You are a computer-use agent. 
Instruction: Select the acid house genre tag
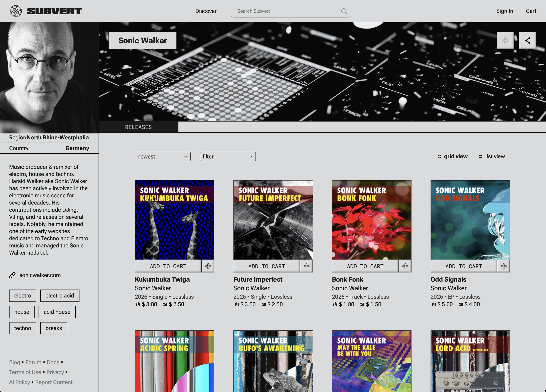(57, 312)
